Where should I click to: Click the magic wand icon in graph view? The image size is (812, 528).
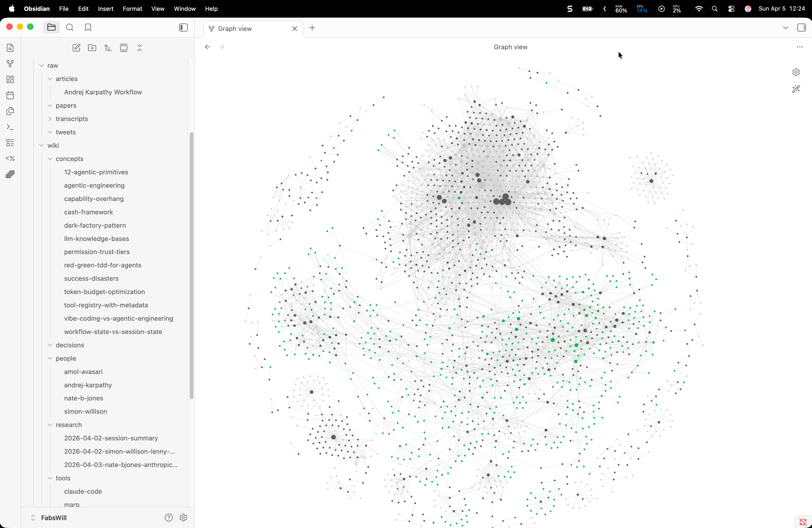click(796, 89)
